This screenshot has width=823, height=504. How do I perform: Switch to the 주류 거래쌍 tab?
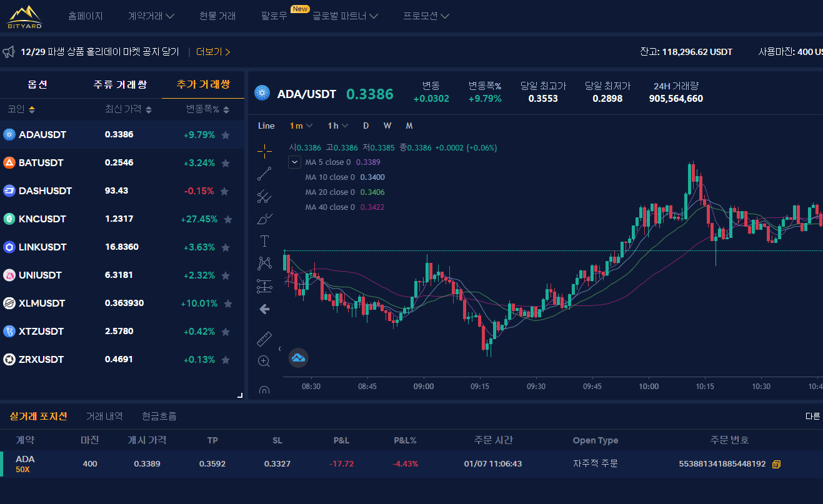click(120, 84)
